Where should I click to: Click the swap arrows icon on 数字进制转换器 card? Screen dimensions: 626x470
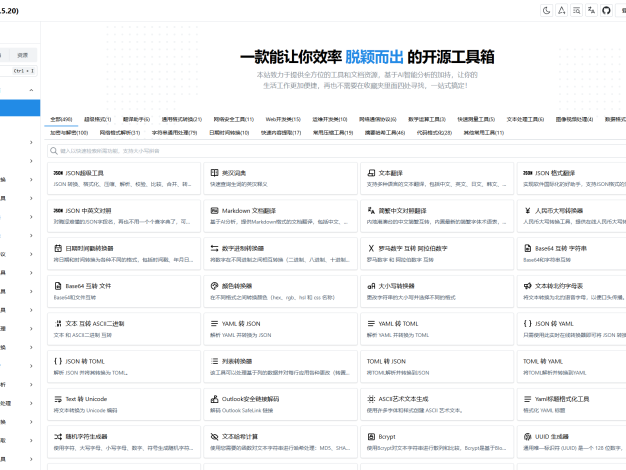[x=214, y=248]
